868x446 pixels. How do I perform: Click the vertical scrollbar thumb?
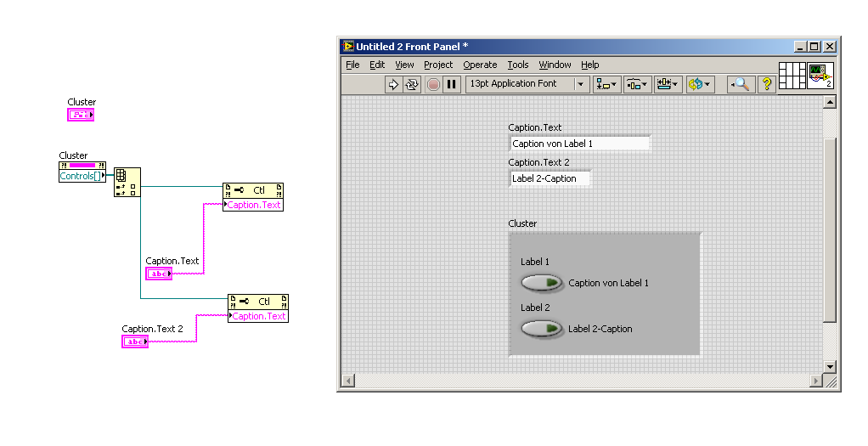829,230
